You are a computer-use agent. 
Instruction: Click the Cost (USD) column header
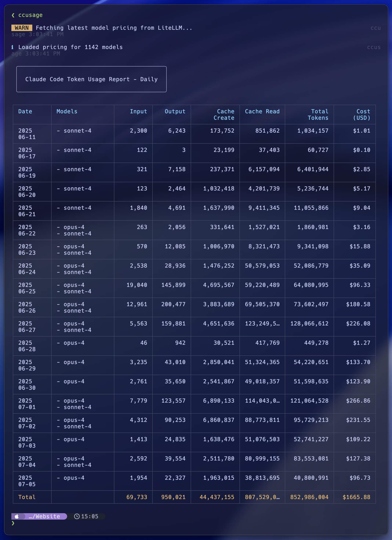click(362, 115)
